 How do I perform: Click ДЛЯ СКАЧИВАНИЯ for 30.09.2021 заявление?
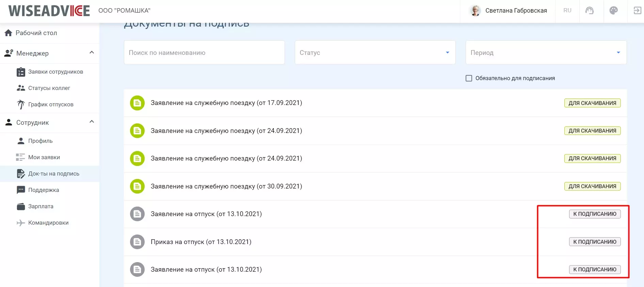(x=592, y=186)
